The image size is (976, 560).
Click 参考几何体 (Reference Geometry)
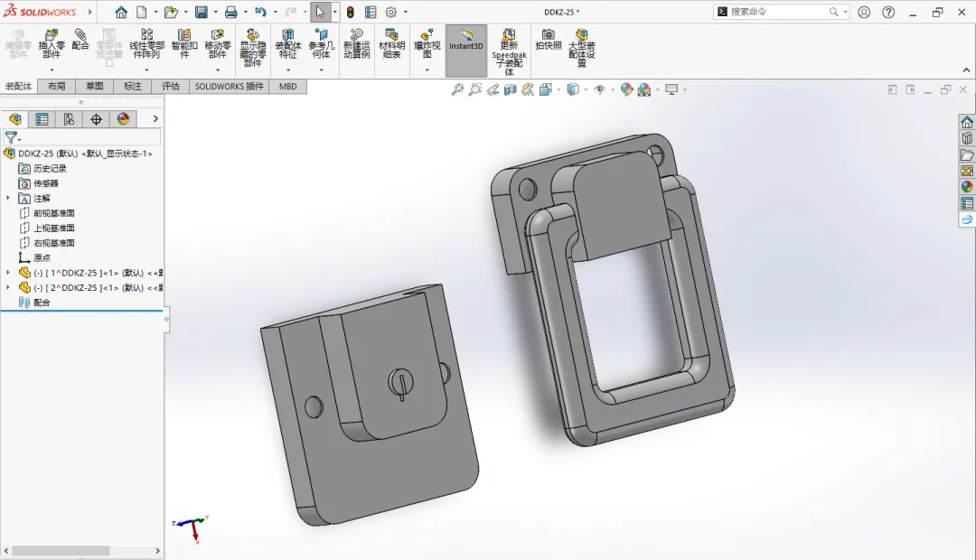(x=321, y=43)
